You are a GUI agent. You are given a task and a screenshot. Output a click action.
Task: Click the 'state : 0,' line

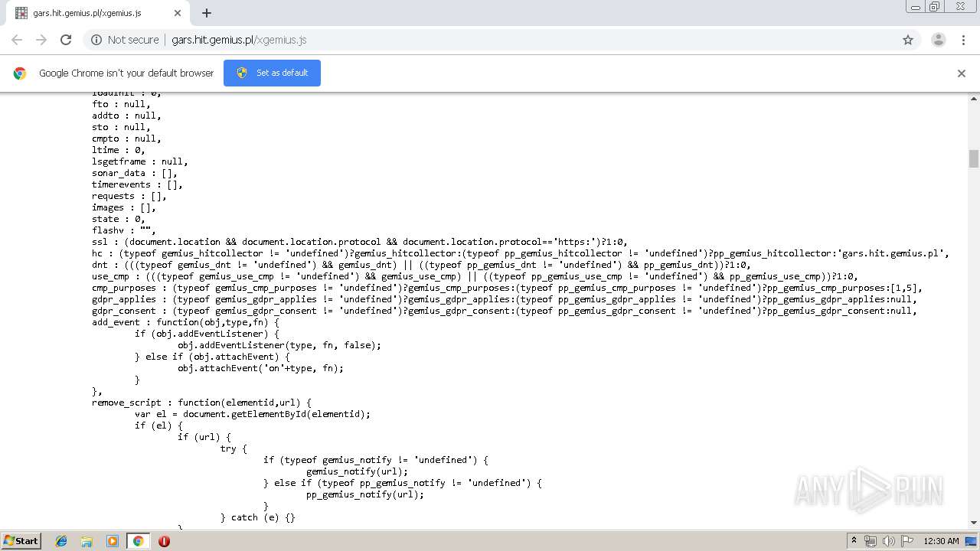[x=119, y=219]
